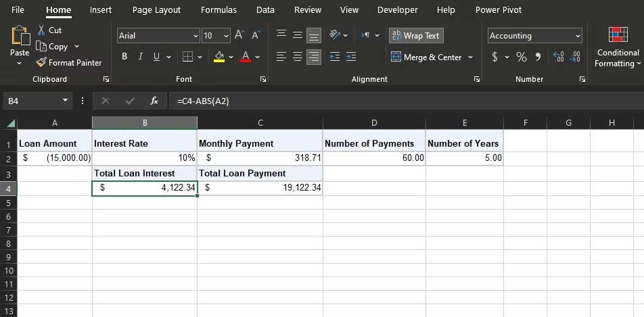
Task: Click the Copy button
Action: 53,47
